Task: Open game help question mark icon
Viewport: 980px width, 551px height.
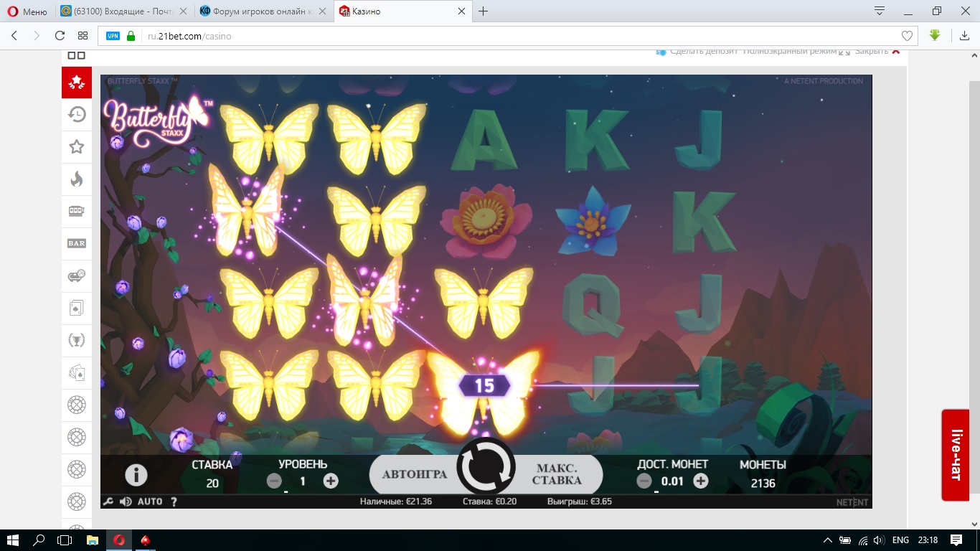Action: pos(174,501)
